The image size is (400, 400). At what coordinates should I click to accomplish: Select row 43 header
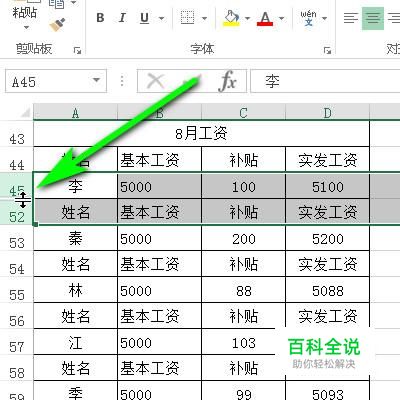coord(17,133)
